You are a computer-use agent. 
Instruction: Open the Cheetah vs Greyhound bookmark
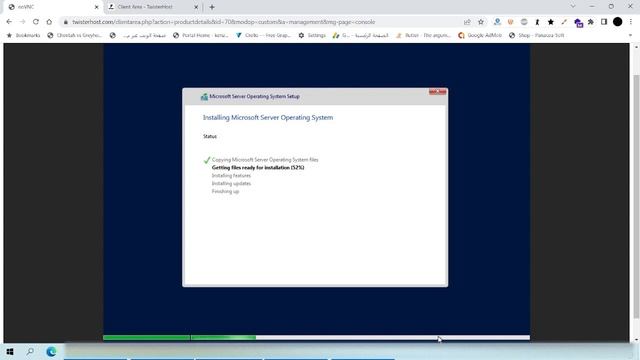tap(75, 36)
